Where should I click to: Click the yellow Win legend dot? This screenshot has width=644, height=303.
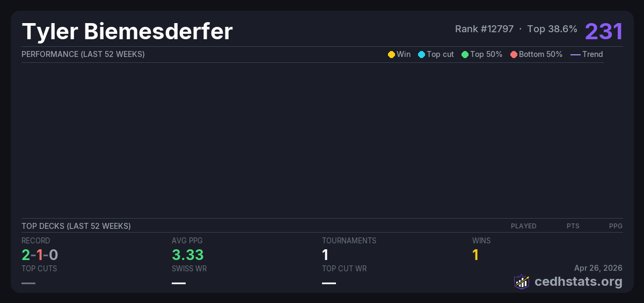[x=391, y=54]
